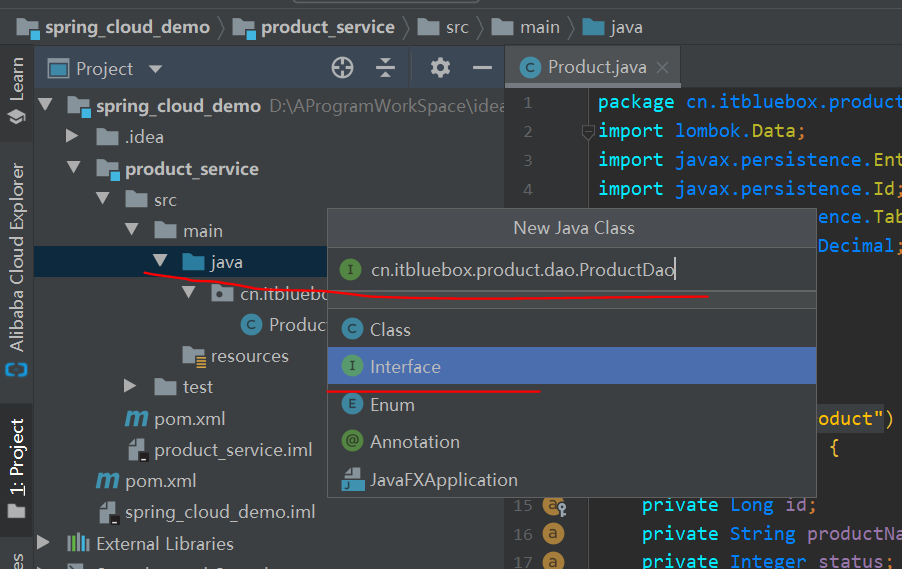This screenshot has width=902, height=569.
Task: Expand the .idea folder
Action: [x=72, y=136]
